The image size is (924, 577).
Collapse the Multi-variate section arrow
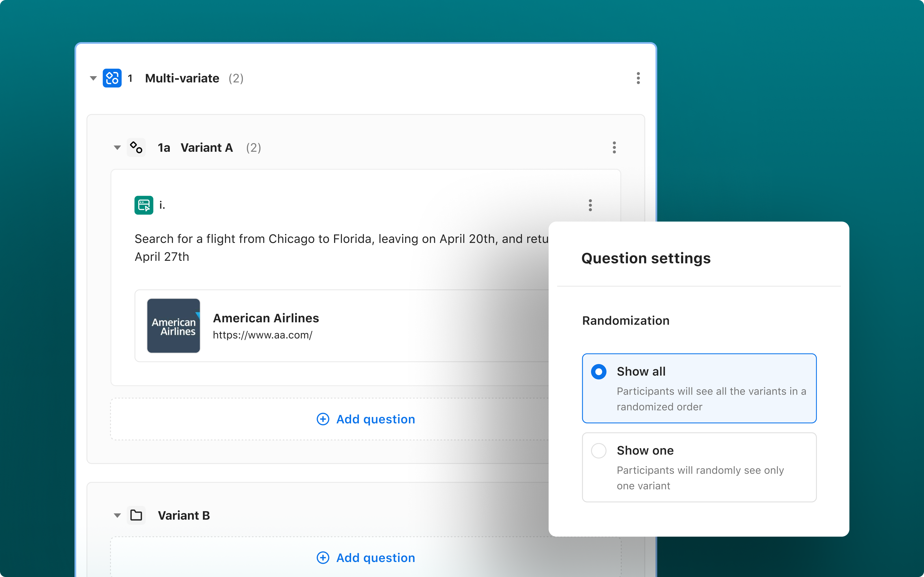pyautogui.click(x=93, y=78)
